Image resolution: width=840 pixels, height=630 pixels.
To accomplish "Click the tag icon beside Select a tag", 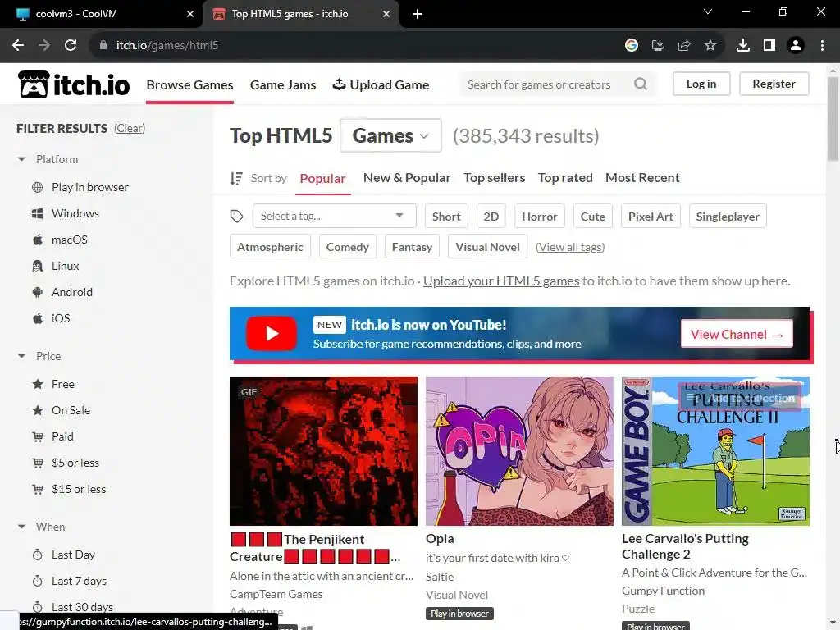I will (236, 216).
